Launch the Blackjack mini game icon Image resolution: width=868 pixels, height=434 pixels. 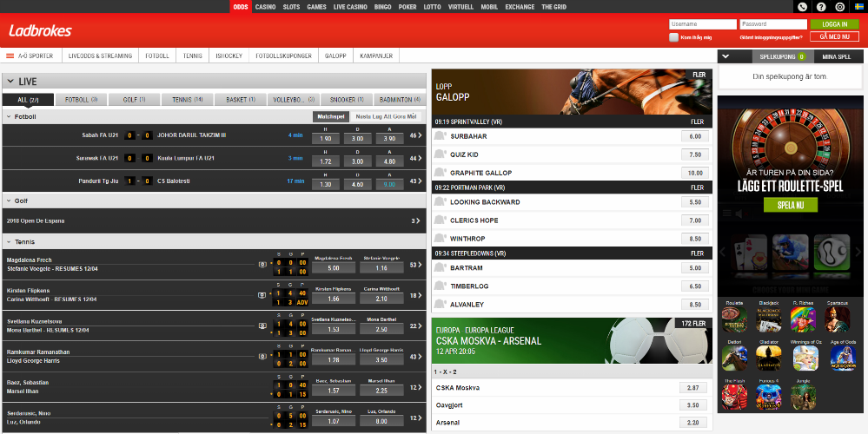[771, 319]
